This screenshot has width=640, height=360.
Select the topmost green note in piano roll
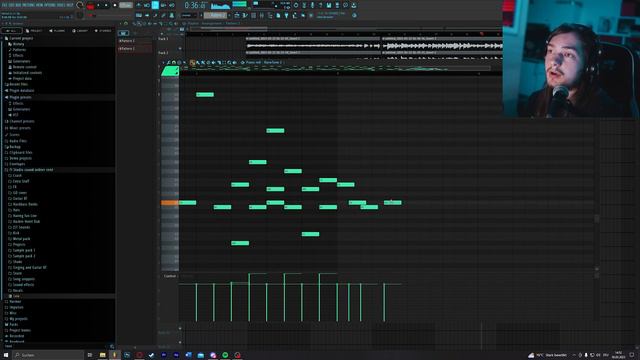(x=205, y=94)
